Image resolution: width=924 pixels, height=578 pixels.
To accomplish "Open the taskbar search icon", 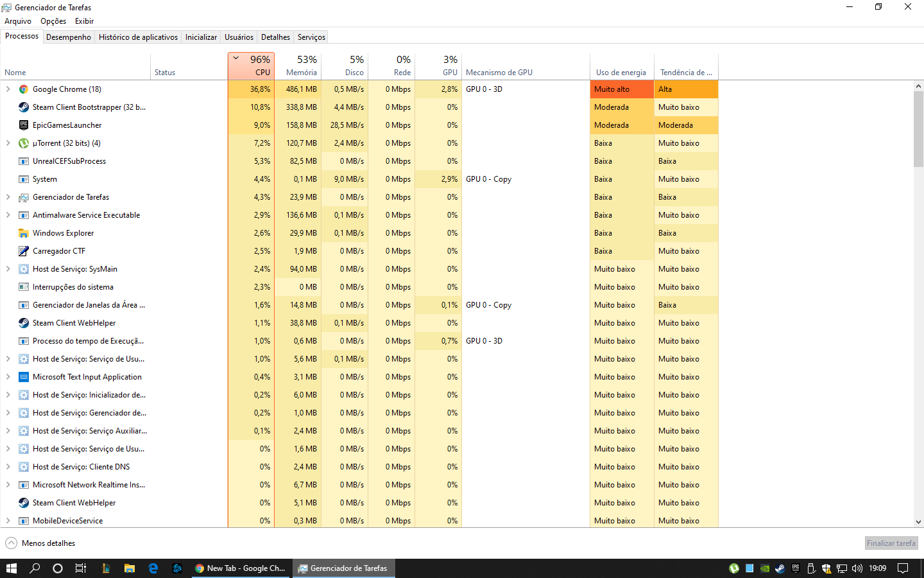I will [35, 568].
